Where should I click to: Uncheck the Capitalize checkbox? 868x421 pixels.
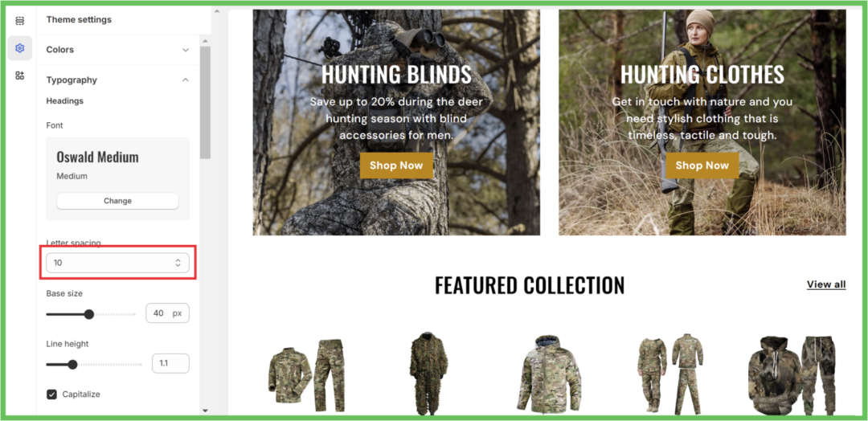(x=51, y=394)
